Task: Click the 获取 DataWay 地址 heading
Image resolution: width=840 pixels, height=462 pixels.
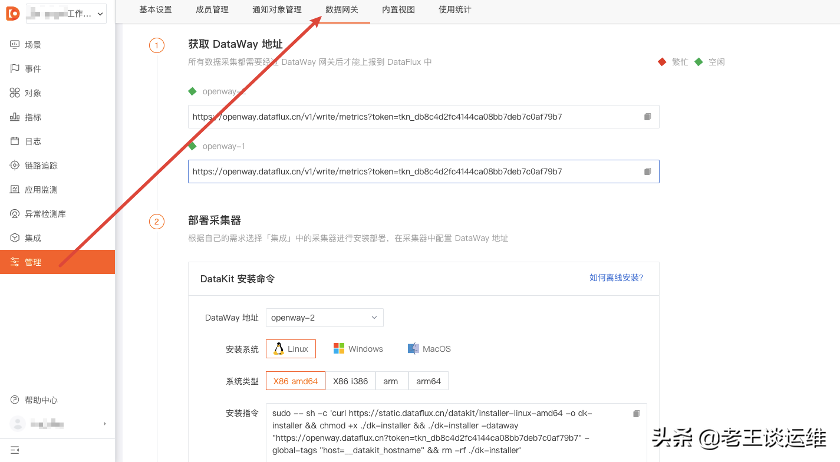Action: pyautogui.click(x=235, y=44)
